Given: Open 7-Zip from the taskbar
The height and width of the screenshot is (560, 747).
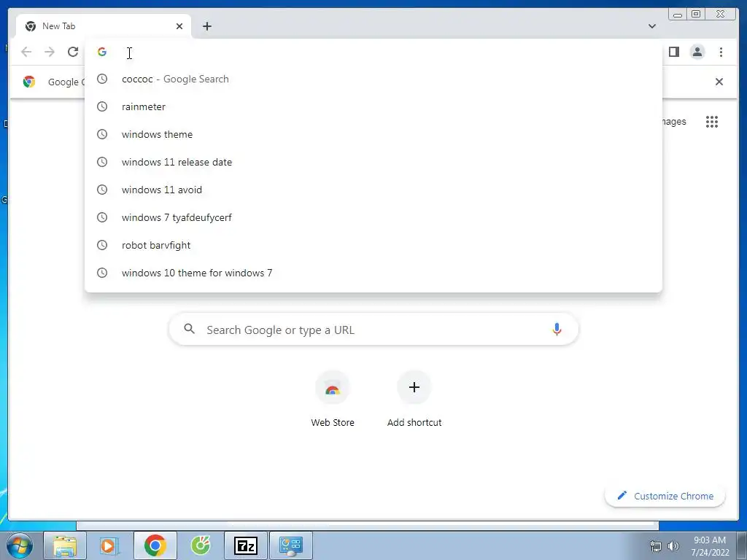Looking at the screenshot, I should (x=246, y=545).
